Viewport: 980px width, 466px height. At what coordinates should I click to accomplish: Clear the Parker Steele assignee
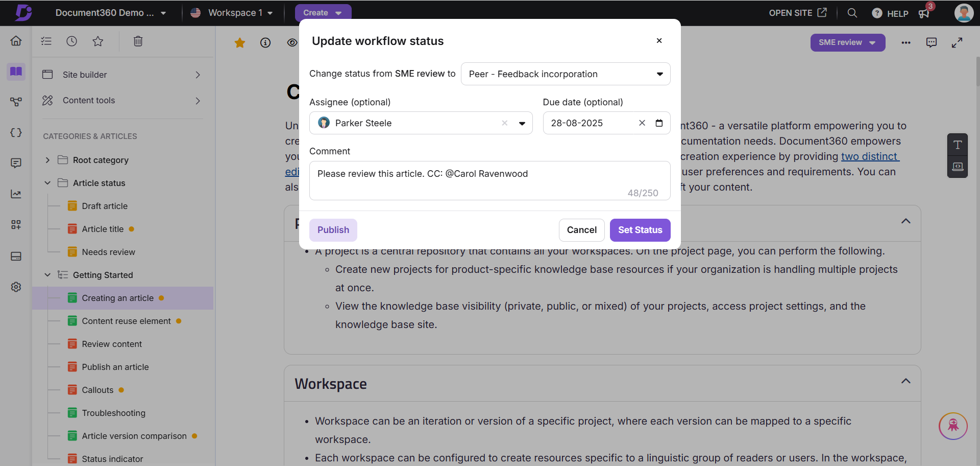[x=504, y=123]
